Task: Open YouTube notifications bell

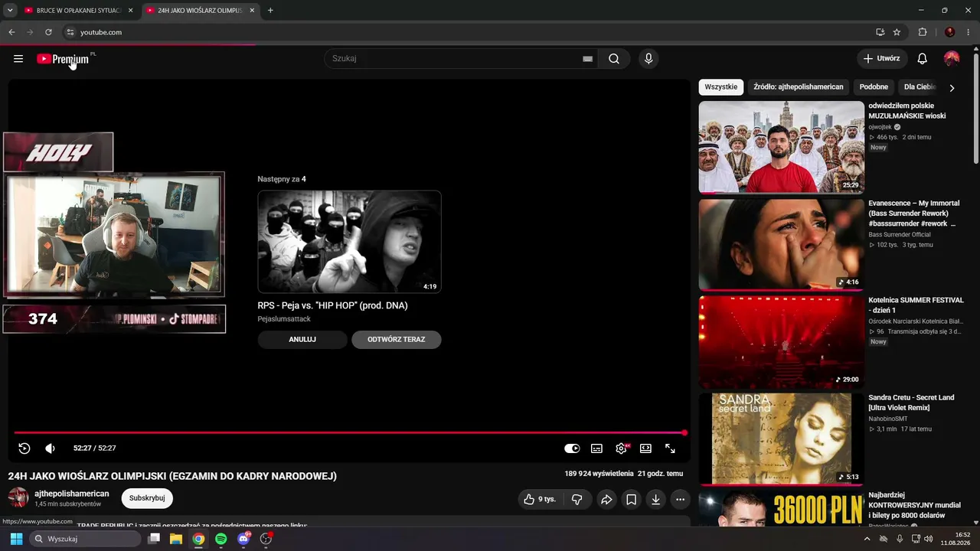Action: point(923,59)
